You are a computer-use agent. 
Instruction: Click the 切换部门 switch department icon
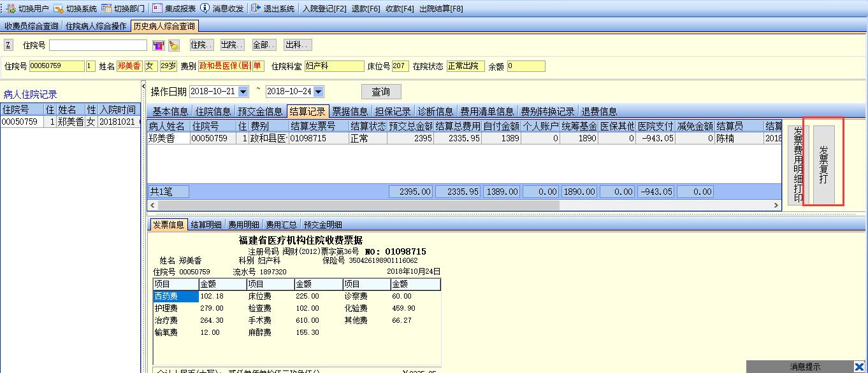click(x=106, y=9)
